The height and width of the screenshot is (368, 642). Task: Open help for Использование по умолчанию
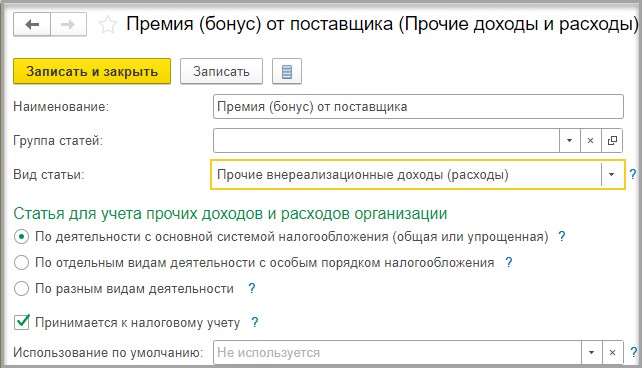point(633,352)
